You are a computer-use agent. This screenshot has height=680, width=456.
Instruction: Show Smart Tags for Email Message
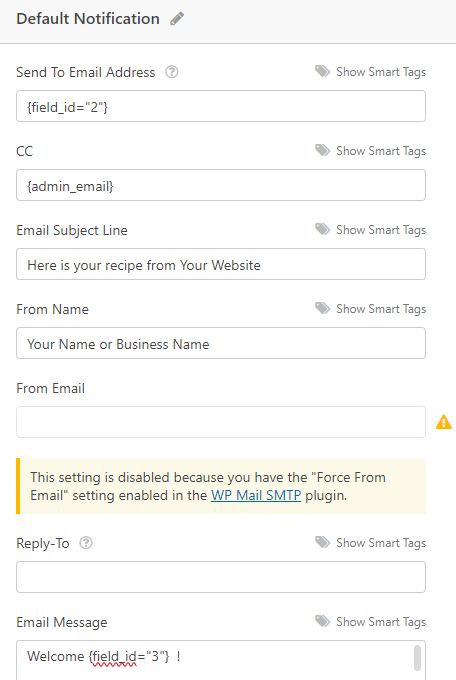381,622
